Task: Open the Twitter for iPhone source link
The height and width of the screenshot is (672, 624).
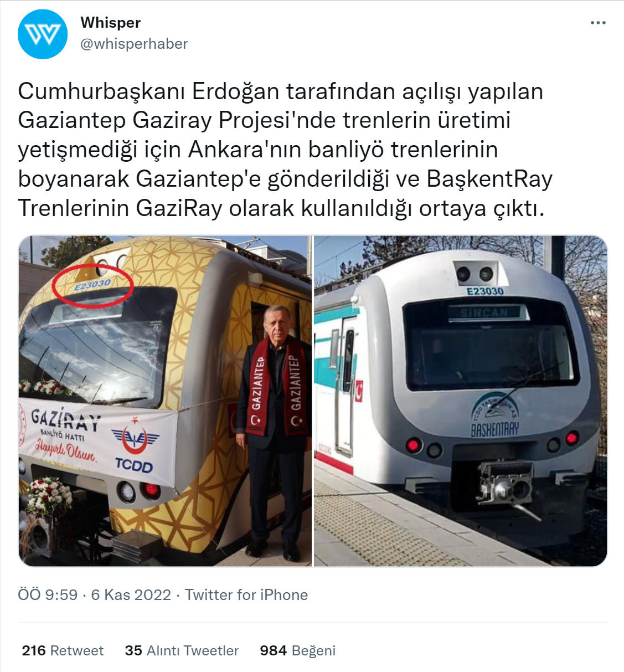Action: [x=246, y=595]
